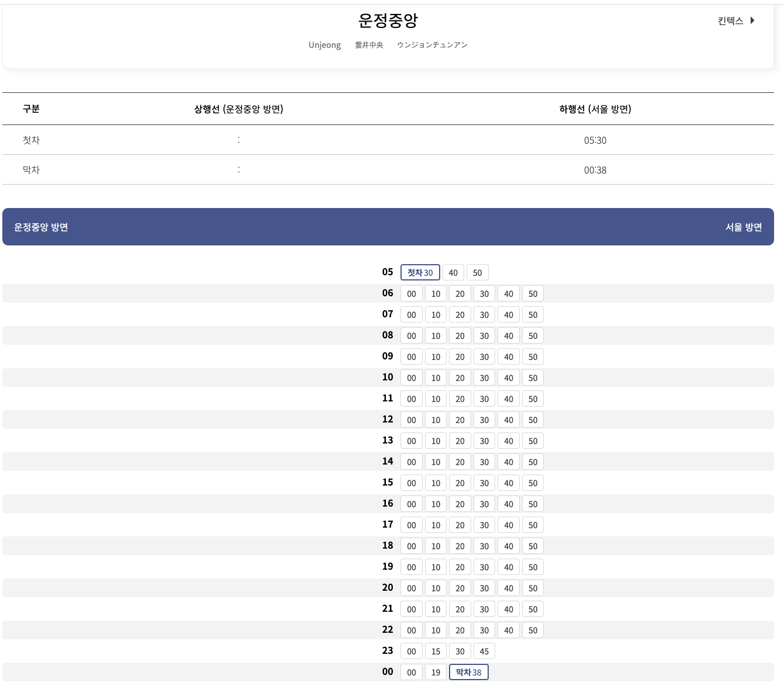Select the 05:40 departure time
784x686 pixels.
[x=453, y=272]
